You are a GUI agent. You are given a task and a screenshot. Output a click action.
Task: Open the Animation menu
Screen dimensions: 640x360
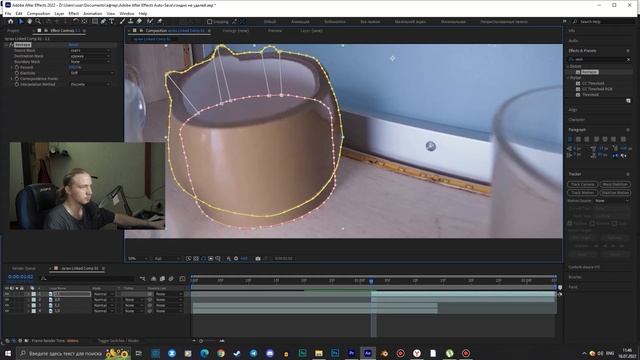coord(93,13)
